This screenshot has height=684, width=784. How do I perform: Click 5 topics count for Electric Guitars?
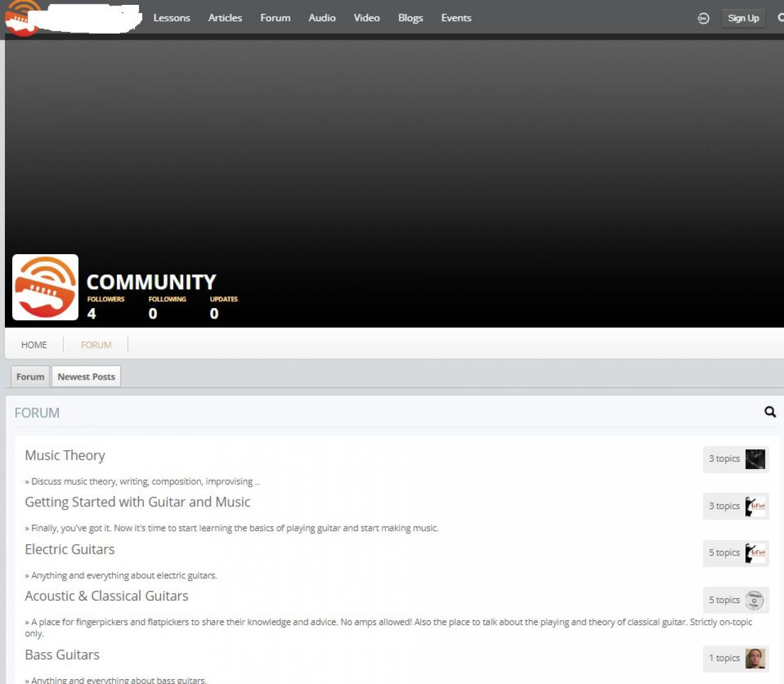pos(725,552)
